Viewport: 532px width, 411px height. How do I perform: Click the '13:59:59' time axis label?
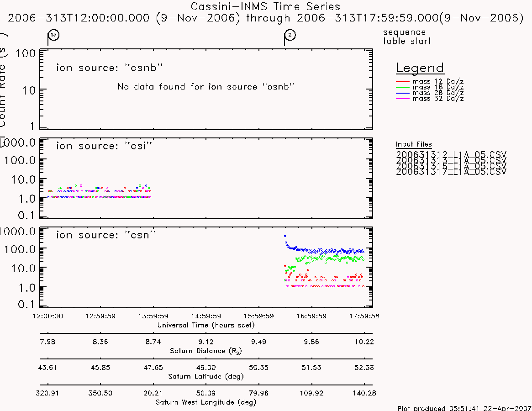click(153, 316)
